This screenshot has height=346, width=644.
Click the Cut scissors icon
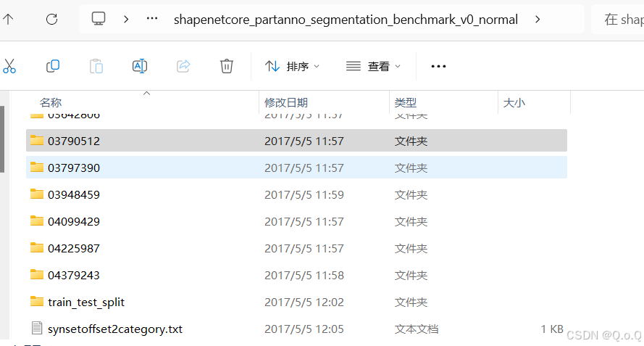point(9,66)
